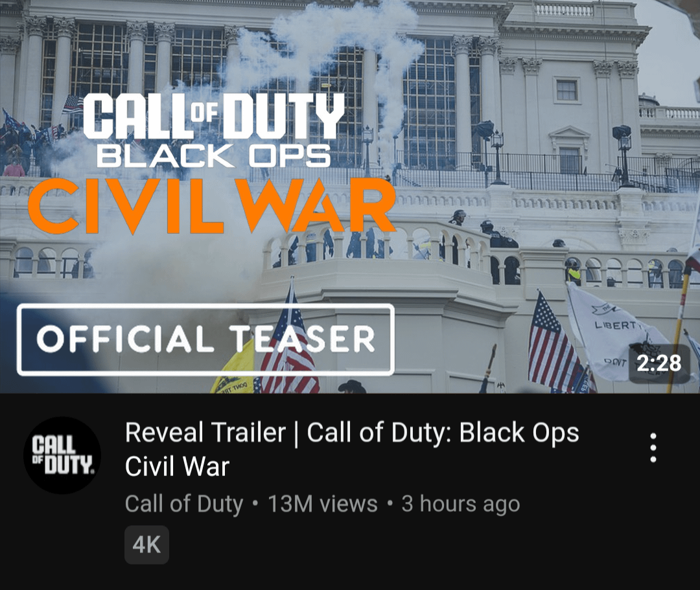Open the Call of Duty channel avatar
This screenshot has height=590, width=700.
pyautogui.click(x=62, y=455)
